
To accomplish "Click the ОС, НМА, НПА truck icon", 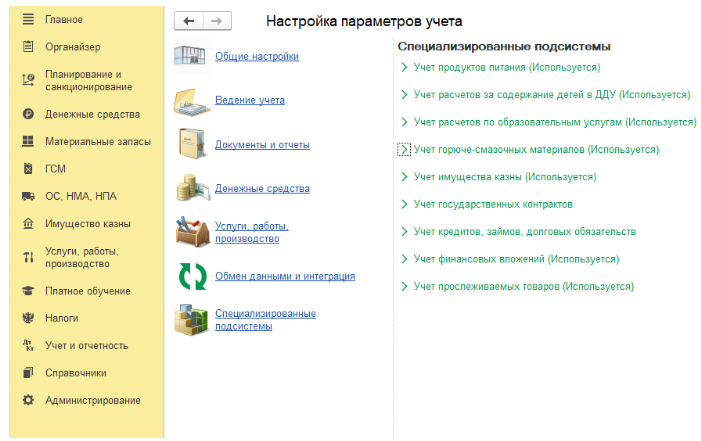I will [x=28, y=196].
